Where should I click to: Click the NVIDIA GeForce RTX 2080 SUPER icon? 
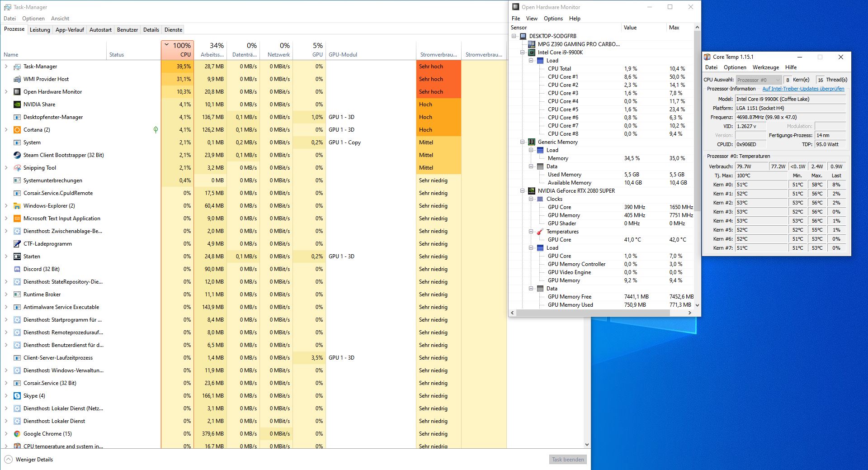tap(532, 191)
